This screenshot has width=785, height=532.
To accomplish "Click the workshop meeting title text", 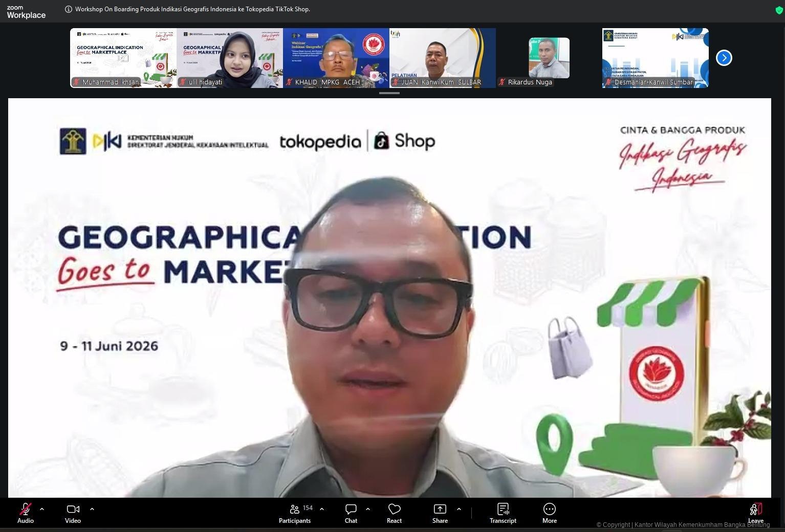I will tap(192, 9).
